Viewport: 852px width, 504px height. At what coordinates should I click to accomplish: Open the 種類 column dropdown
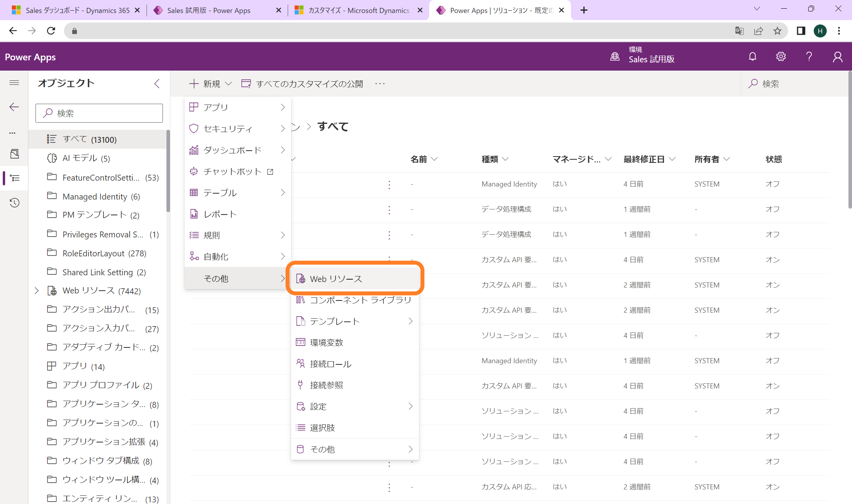coord(505,159)
